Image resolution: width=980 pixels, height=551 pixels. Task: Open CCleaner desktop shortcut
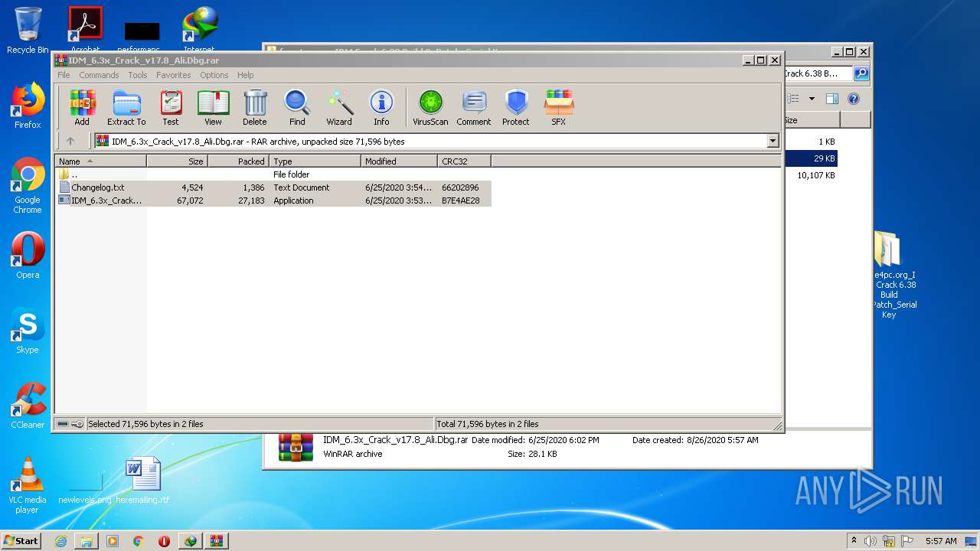click(x=28, y=406)
